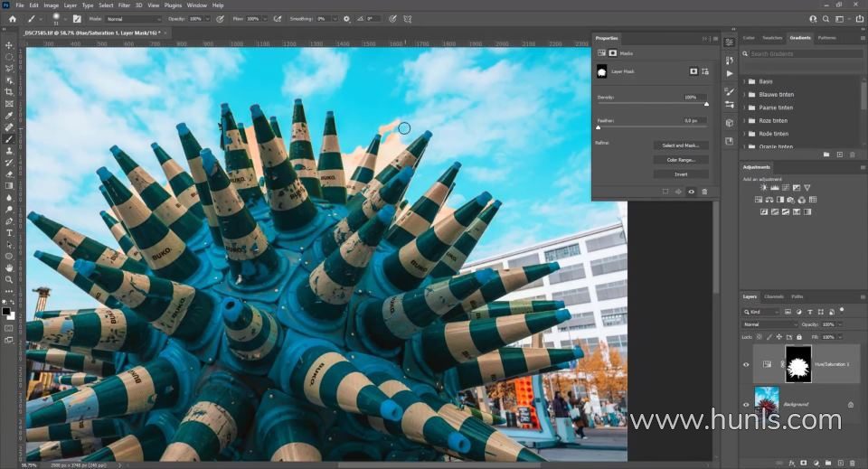Select the Eyedropper tool
This screenshot has height=469, width=868.
[x=9, y=116]
